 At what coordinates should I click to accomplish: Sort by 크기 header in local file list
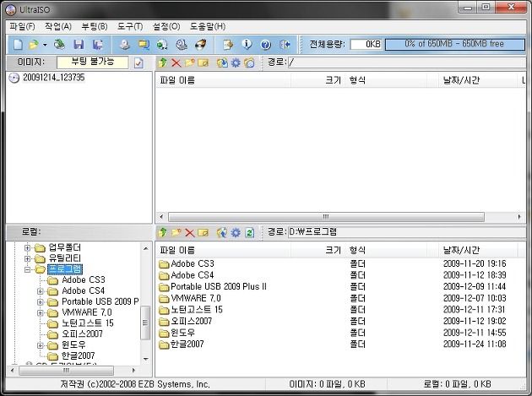pos(317,251)
